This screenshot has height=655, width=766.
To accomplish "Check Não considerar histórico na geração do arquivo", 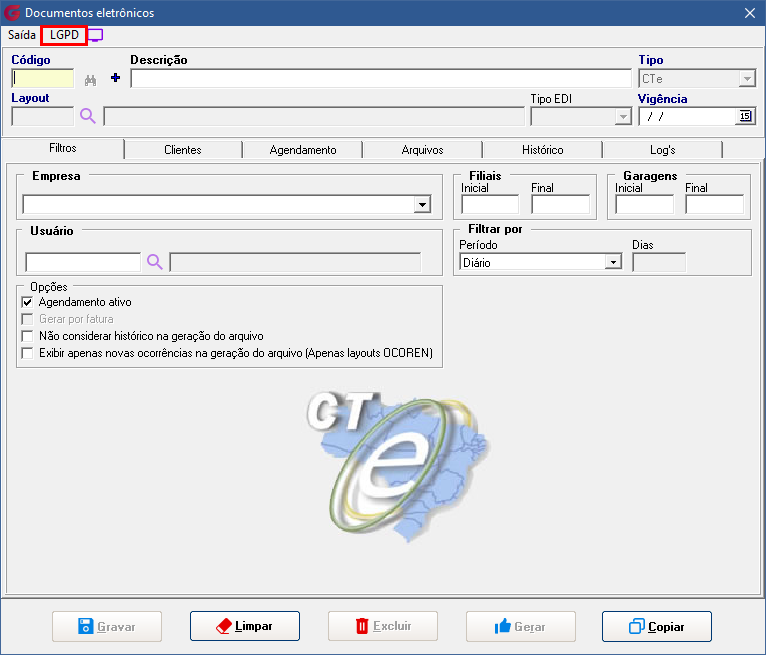I will click(27, 336).
